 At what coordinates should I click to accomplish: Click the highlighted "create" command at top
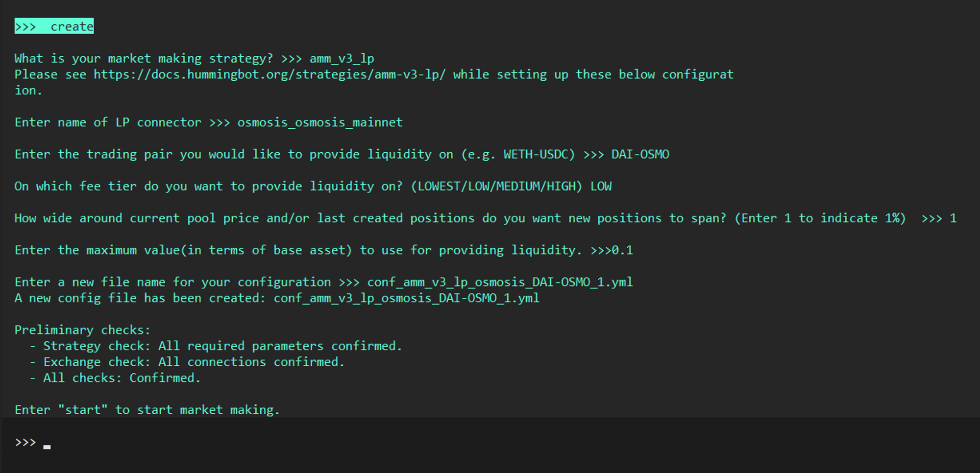(x=54, y=26)
